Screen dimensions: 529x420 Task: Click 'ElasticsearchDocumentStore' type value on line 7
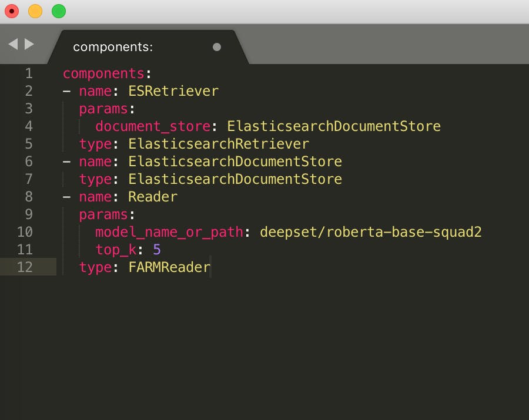click(235, 179)
